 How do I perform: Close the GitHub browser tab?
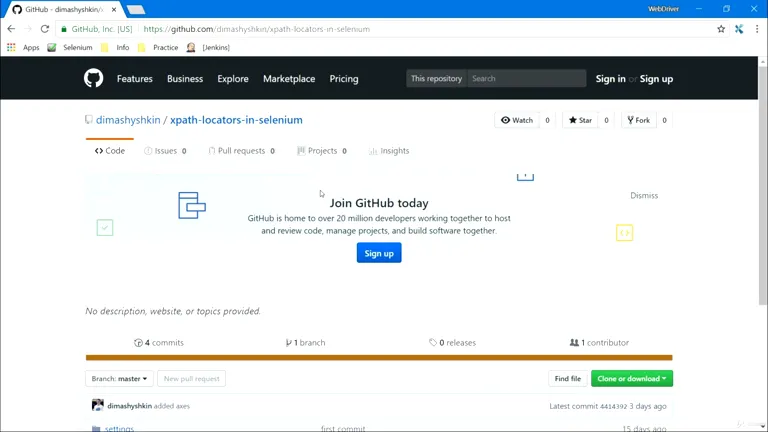pos(114,9)
